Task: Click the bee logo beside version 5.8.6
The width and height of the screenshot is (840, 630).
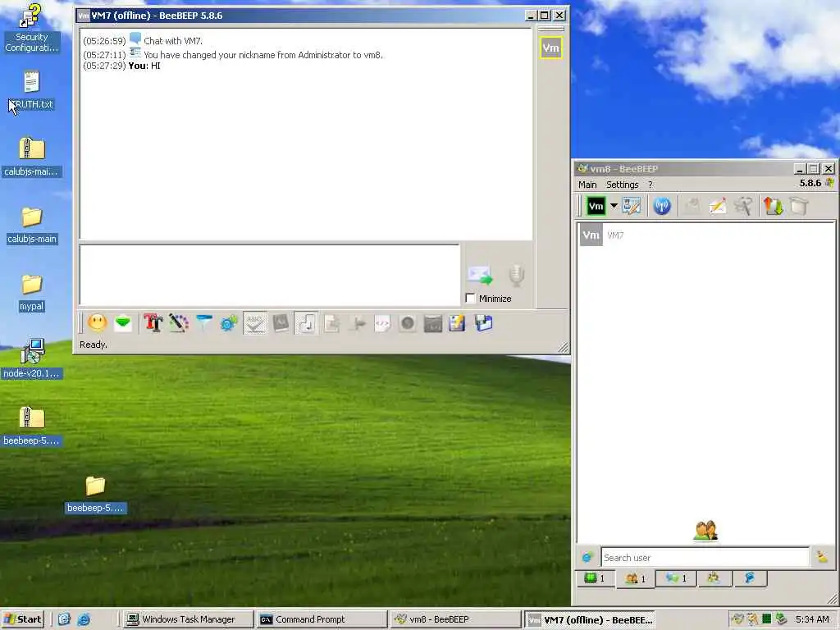Action: [x=830, y=183]
